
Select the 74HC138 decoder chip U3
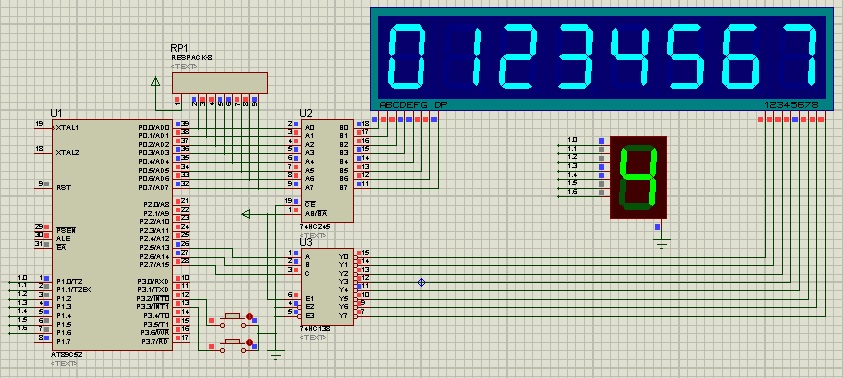tap(326, 287)
